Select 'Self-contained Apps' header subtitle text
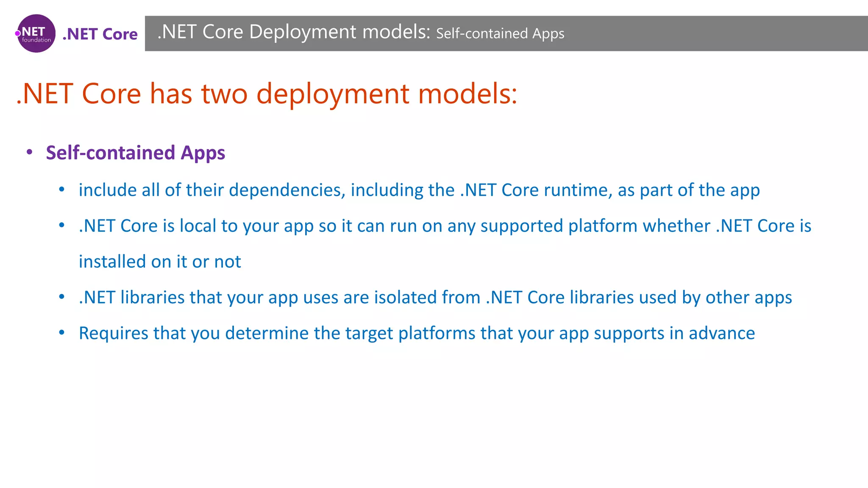 pos(500,33)
